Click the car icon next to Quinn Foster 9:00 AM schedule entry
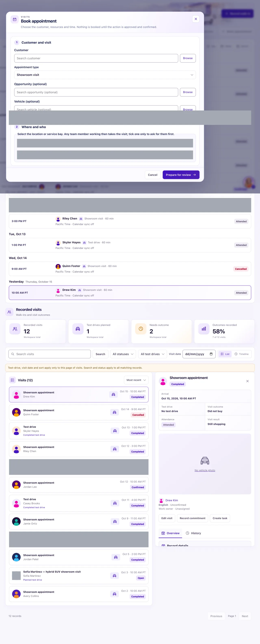Screen dimensions: 260x644 tap(84, 266)
